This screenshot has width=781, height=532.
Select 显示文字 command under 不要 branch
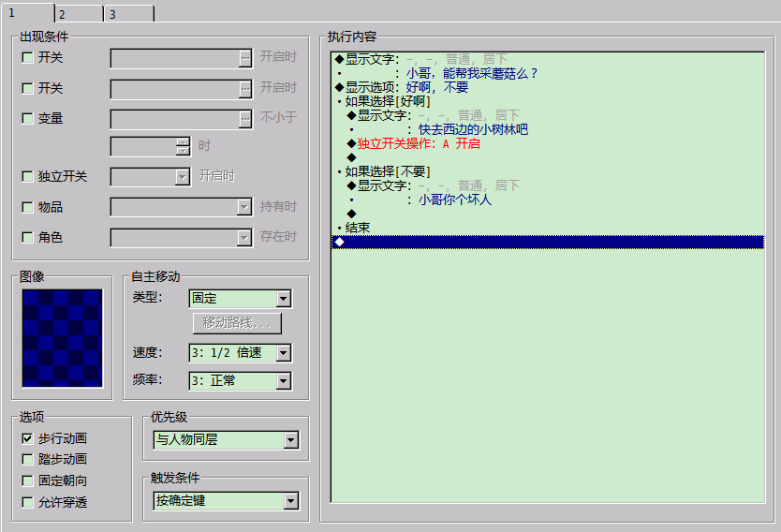(x=548, y=185)
